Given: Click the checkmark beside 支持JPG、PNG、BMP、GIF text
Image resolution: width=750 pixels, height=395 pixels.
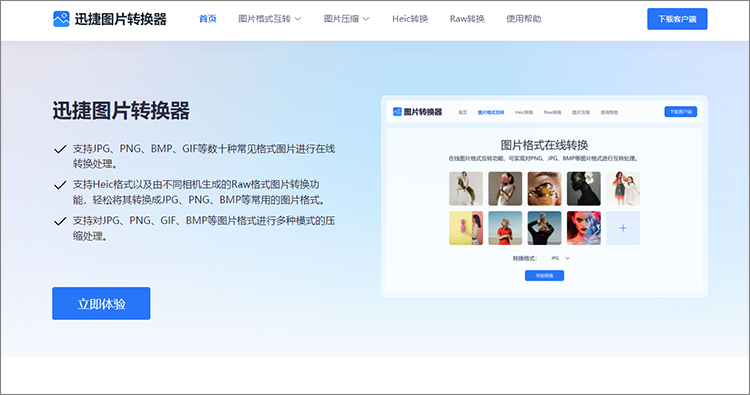Looking at the screenshot, I should [x=60, y=149].
